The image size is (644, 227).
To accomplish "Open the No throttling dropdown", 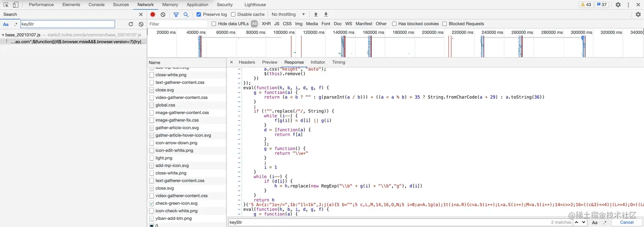I will (288, 15).
